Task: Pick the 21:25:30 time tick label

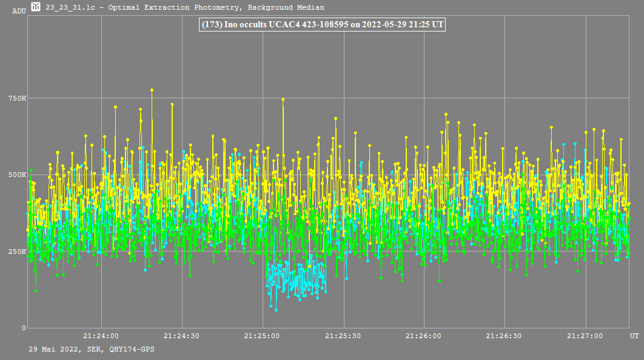Action: click(x=343, y=335)
